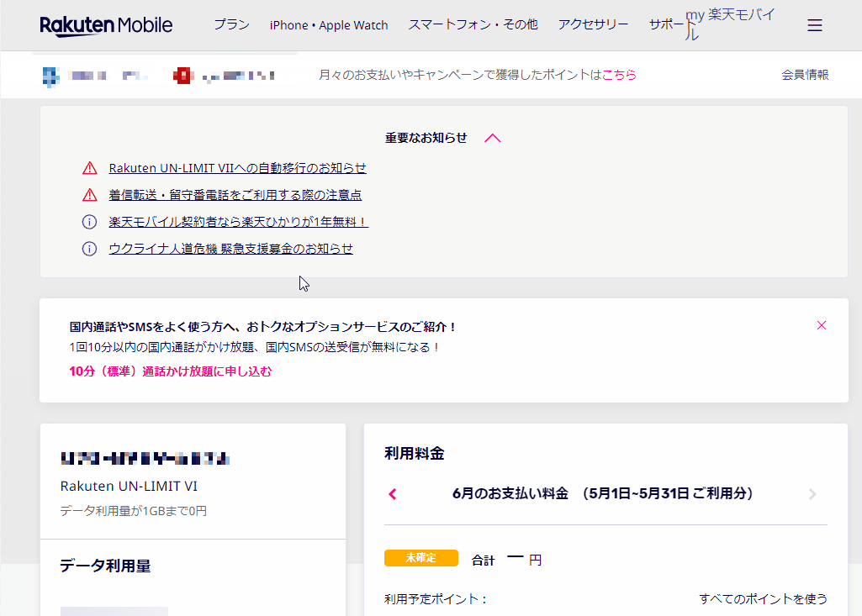
Task: Open 着信転送・留守番電話 caution notice
Action: [235, 195]
